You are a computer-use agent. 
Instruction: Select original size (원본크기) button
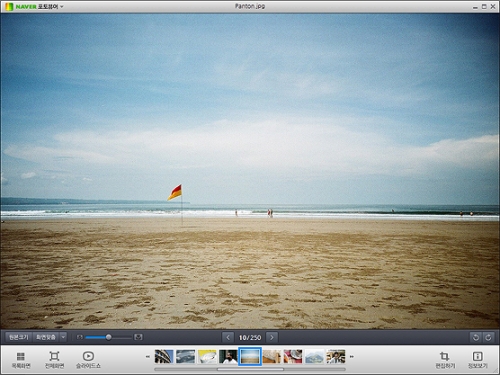coord(19,337)
